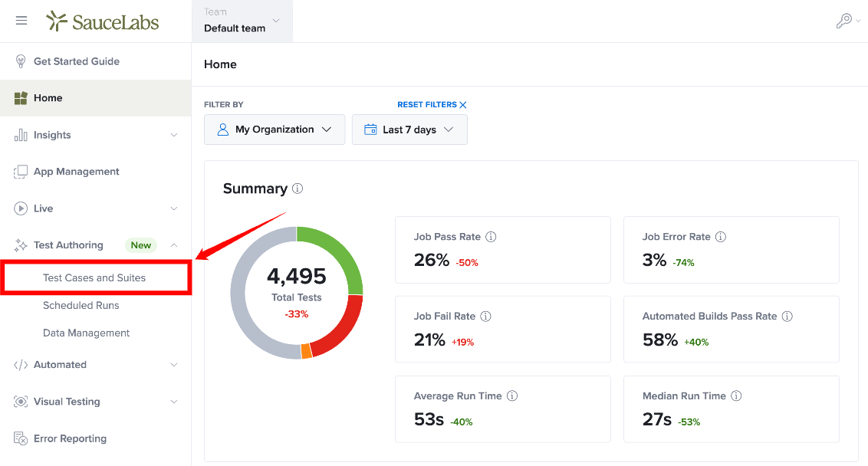Open the Team Default team dropdown

tap(242, 21)
